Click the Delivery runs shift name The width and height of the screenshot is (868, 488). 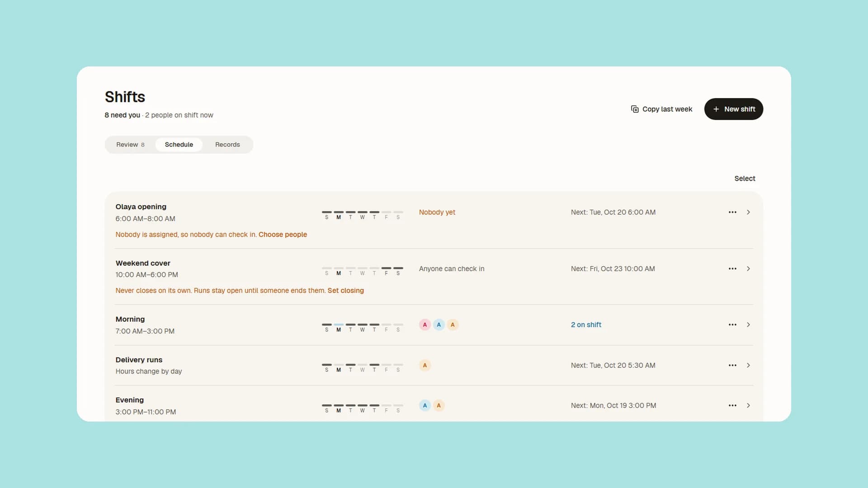tap(139, 360)
